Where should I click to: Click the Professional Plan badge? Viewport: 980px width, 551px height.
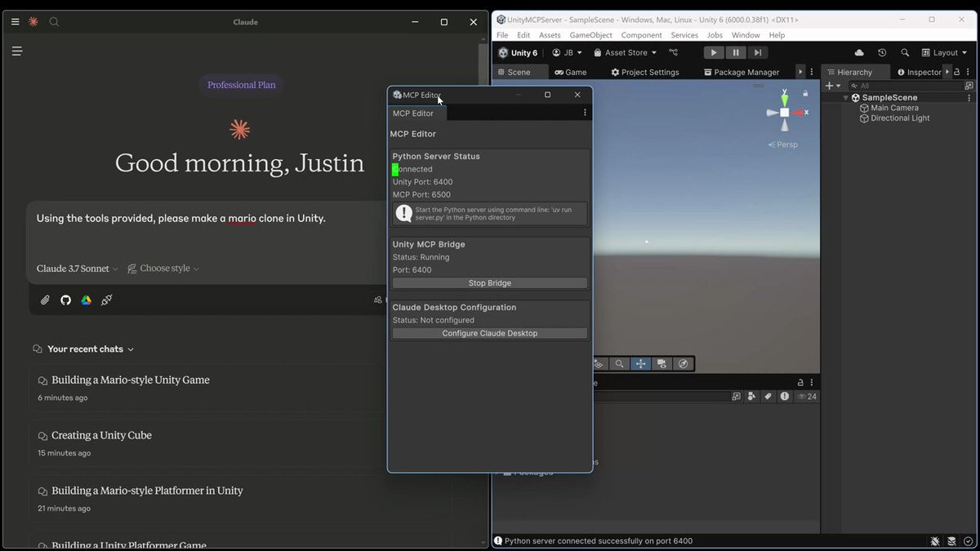point(241,85)
